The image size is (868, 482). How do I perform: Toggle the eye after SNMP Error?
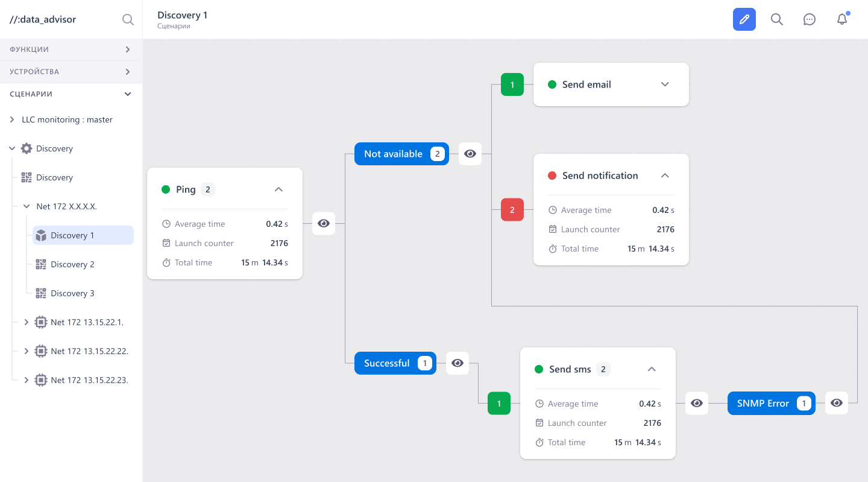click(837, 403)
